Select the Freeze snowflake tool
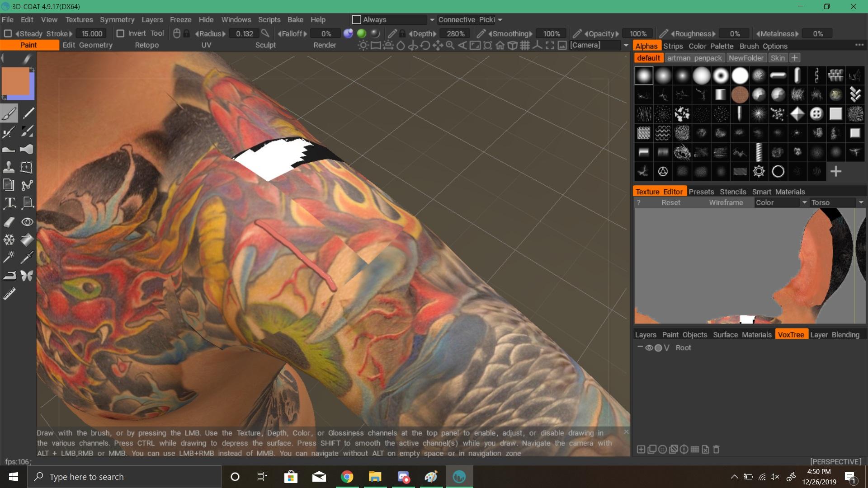Image resolution: width=868 pixels, height=488 pixels. [x=9, y=239]
